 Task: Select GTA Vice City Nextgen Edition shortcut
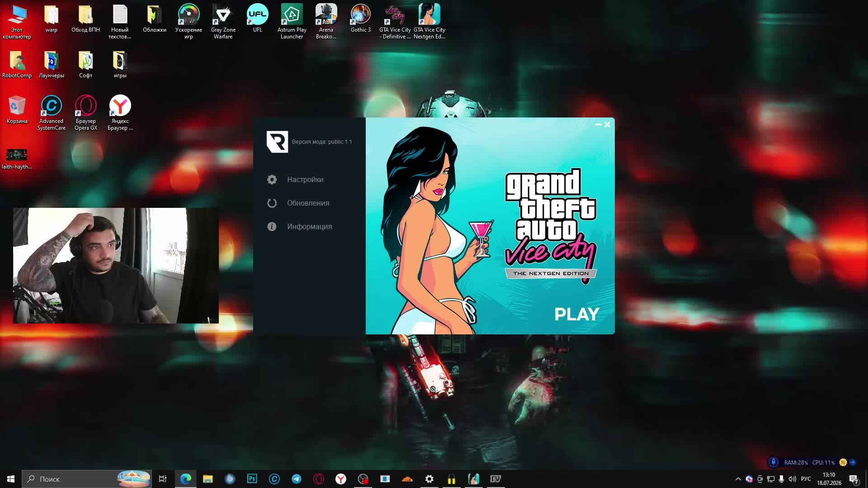coord(429,22)
